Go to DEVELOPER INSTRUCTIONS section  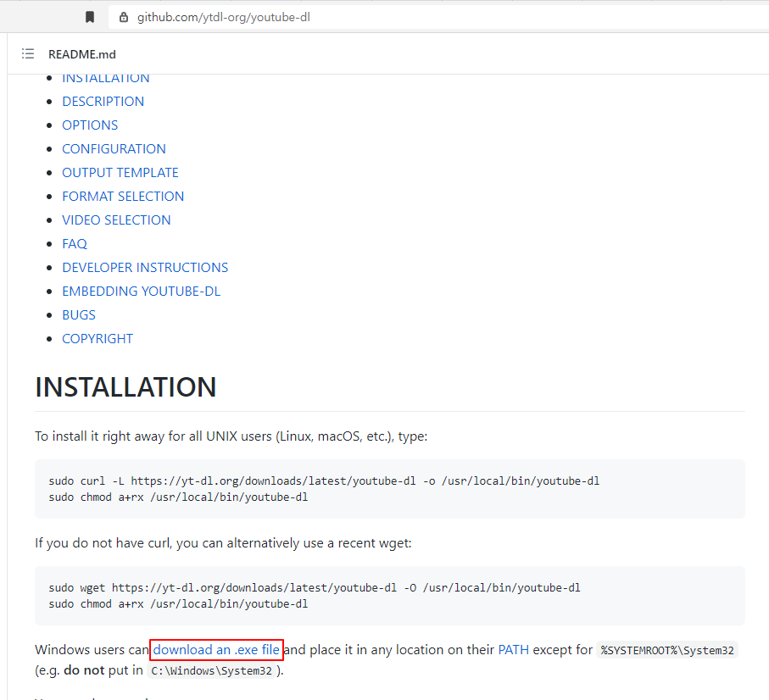tap(145, 267)
